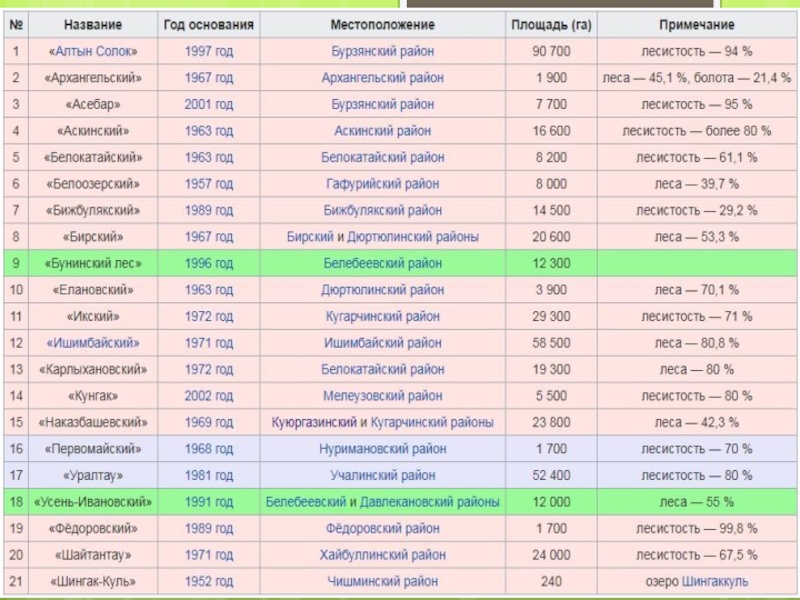Viewport: 800px width, 600px height.
Task: Click the «Первомайский» name cell
Action: tap(93, 449)
